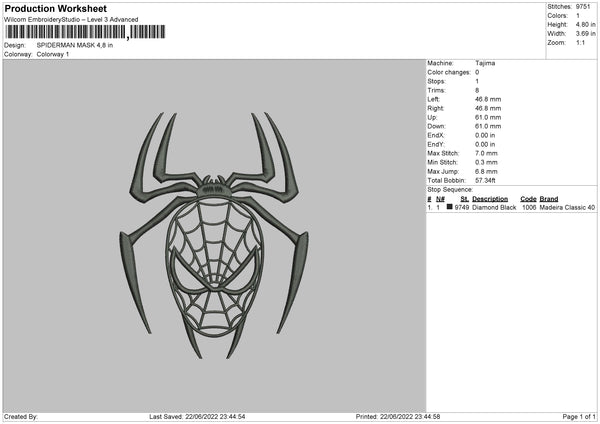Click the Printed timestamp
Viewport: 600px width, 424px height.
tap(398, 417)
